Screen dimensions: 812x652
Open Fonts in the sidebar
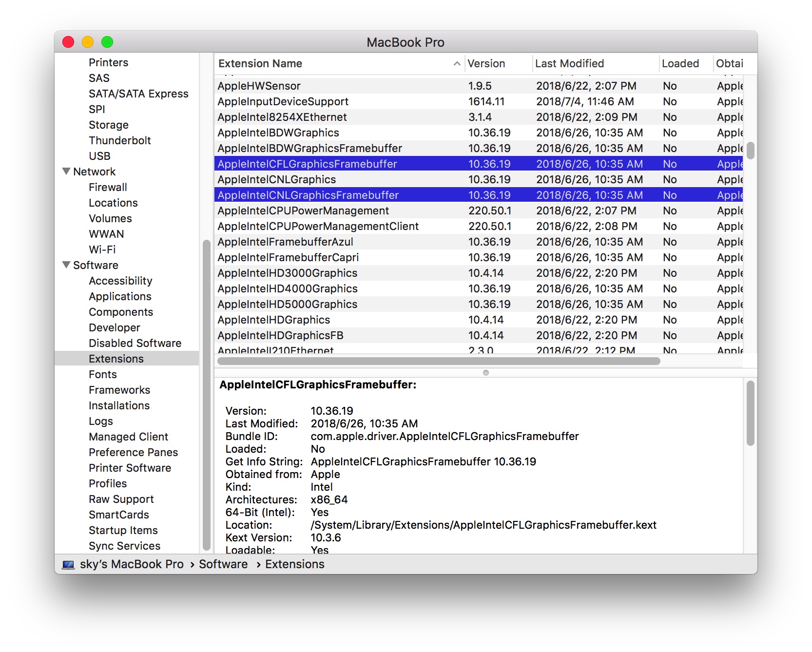[x=103, y=374]
